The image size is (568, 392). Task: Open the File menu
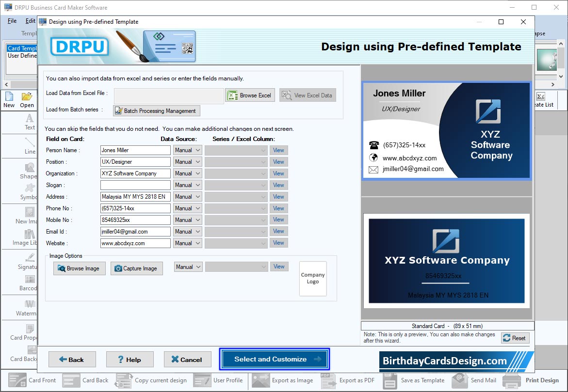pos(12,21)
